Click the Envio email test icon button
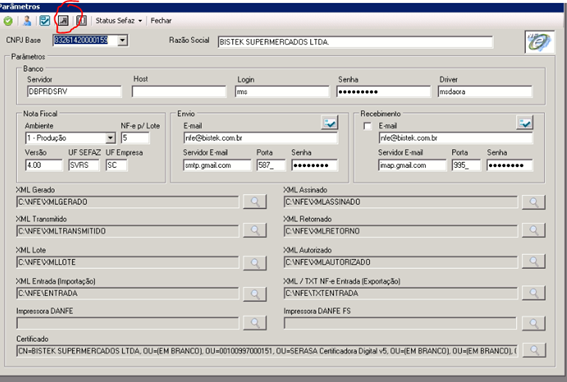The height and width of the screenshot is (382, 567). point(329,123)
